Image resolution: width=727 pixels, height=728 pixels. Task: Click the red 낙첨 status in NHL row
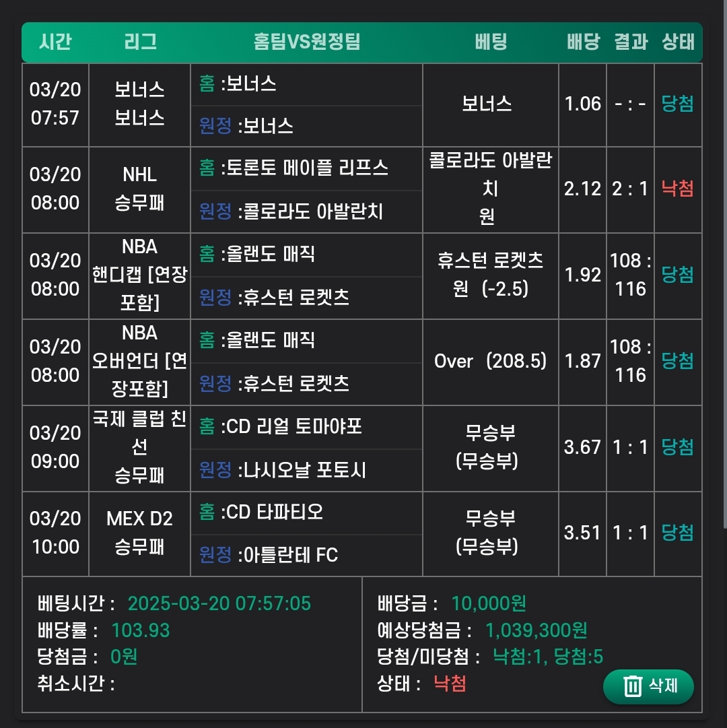point(678,189)
